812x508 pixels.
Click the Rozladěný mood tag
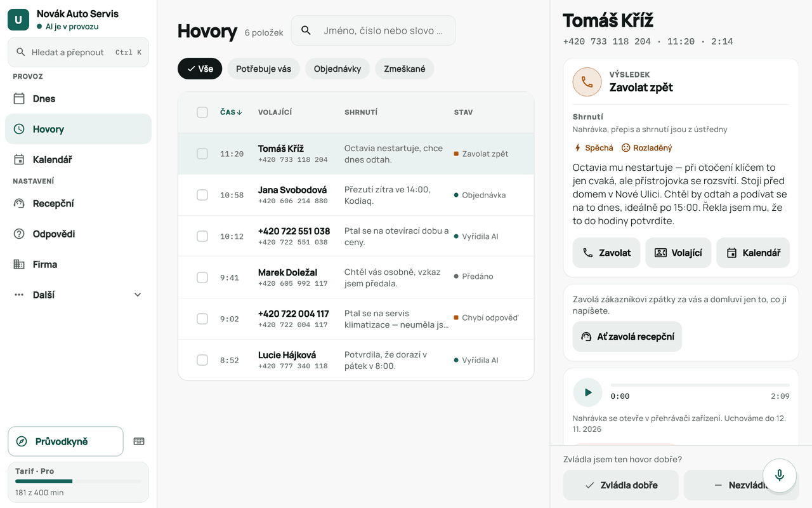646,148
